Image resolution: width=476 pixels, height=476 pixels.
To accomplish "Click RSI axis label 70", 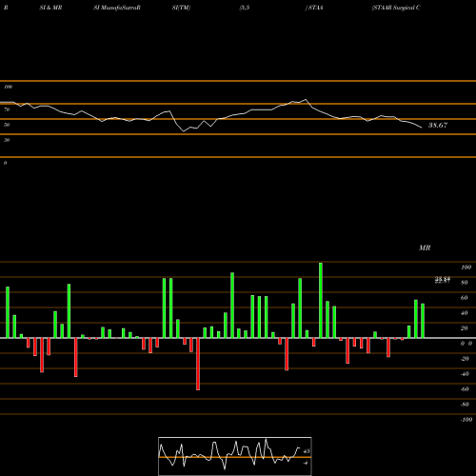I will 7,109.
